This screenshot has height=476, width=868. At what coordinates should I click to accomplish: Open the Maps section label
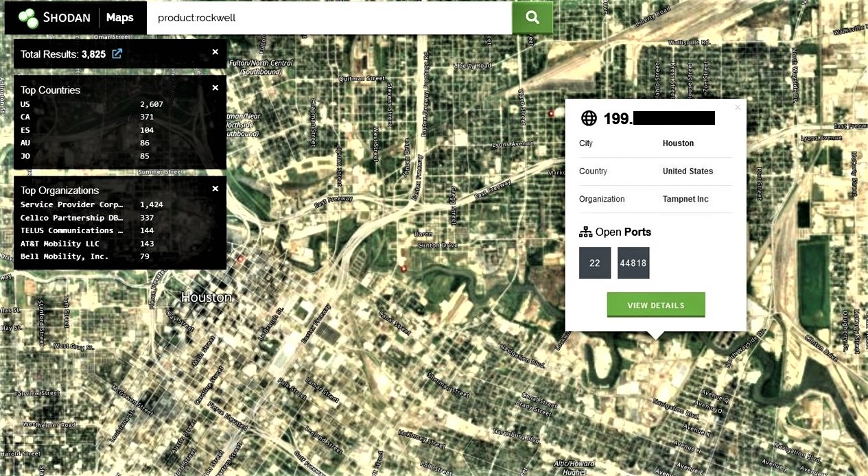[x=120, y=17]
